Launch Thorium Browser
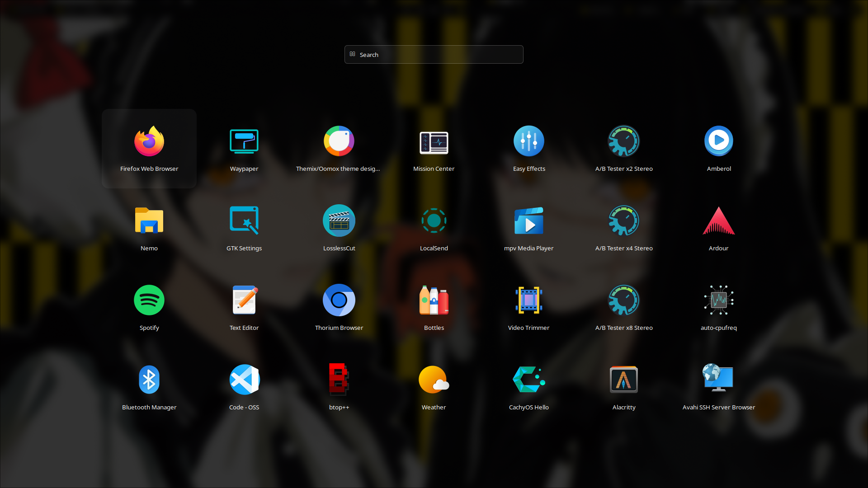Viewport: 868px width, 488px height. (x=339, y=300)
